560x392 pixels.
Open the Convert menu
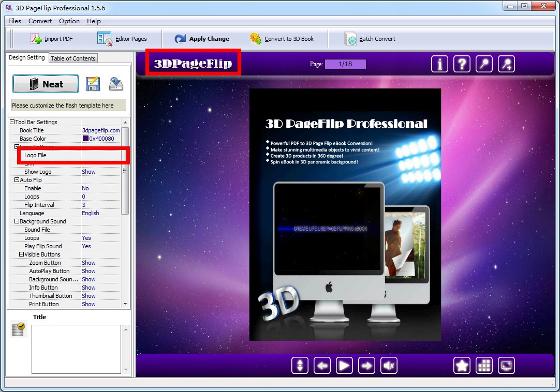click(40, 21)
